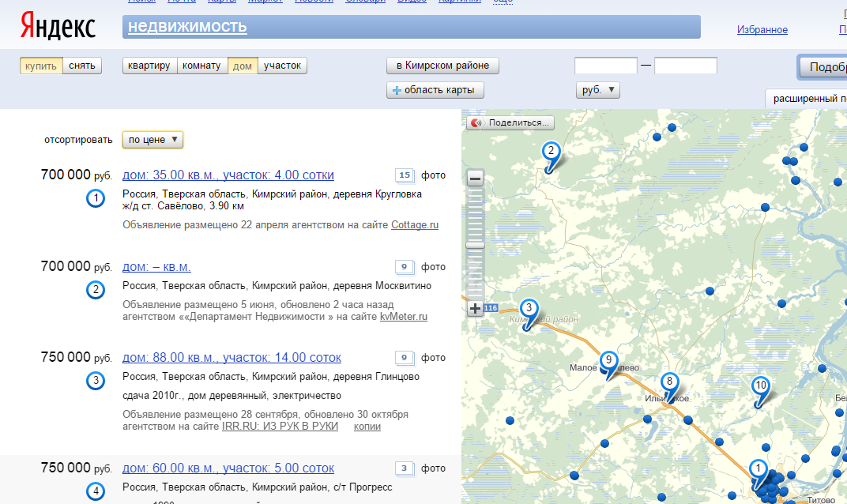Image resolution: width=847 pixels, height=504 pixels.
Task: Select the снять toggle
Action: [x=82, y=66]
